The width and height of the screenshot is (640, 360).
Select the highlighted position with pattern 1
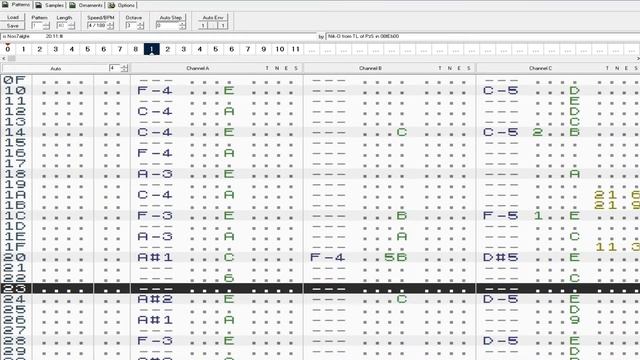(x=151, y=49)
